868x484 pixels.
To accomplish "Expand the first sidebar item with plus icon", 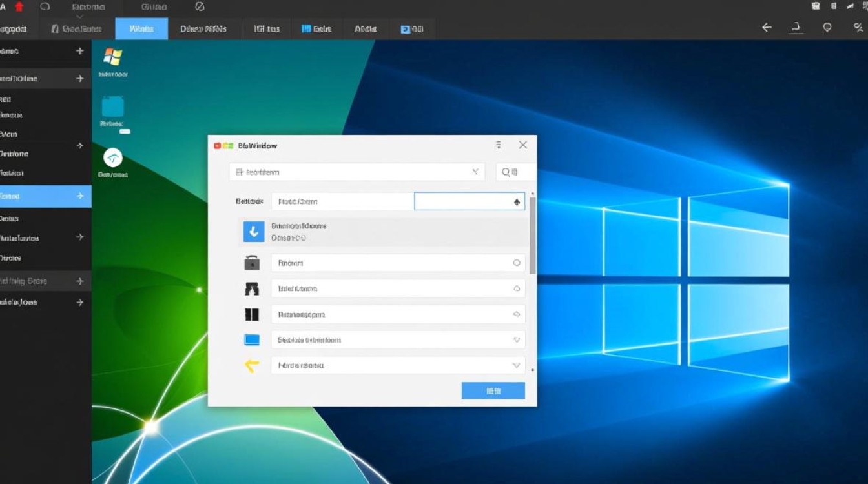I will pos(80,51).
